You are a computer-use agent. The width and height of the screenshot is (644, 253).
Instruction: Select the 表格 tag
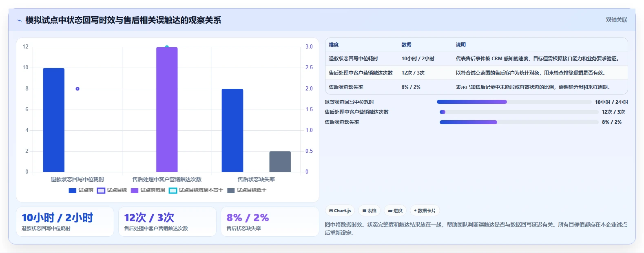point(370,211)
